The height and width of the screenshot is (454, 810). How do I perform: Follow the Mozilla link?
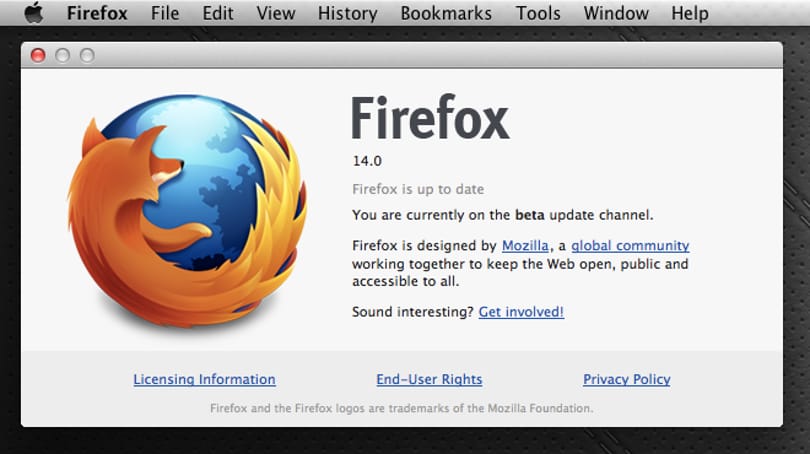point(525,245)
